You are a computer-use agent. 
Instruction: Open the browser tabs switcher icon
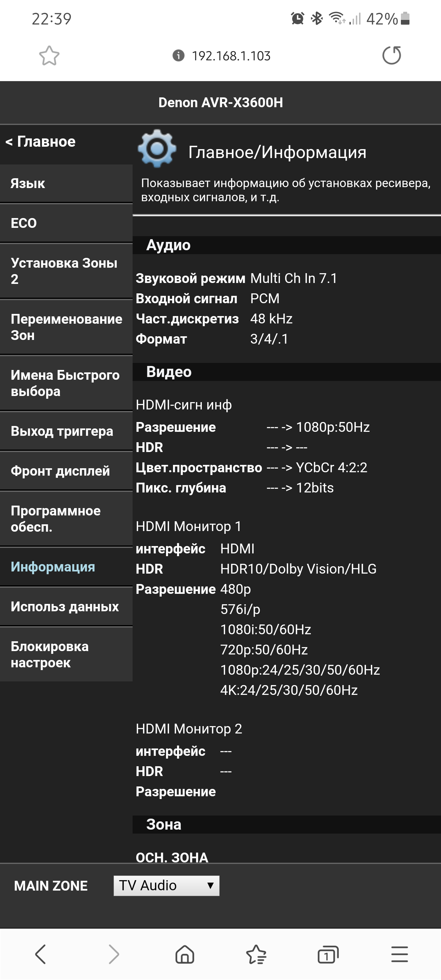pos(328,954)
